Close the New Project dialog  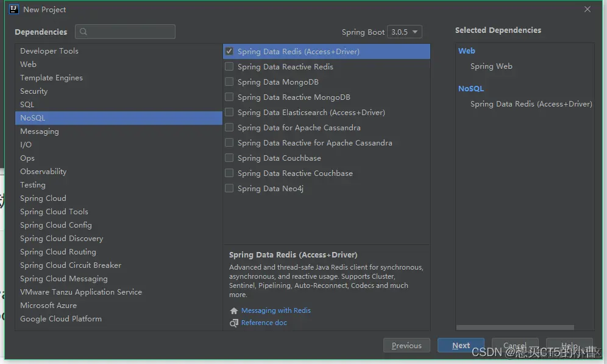[x=587, y=9]
